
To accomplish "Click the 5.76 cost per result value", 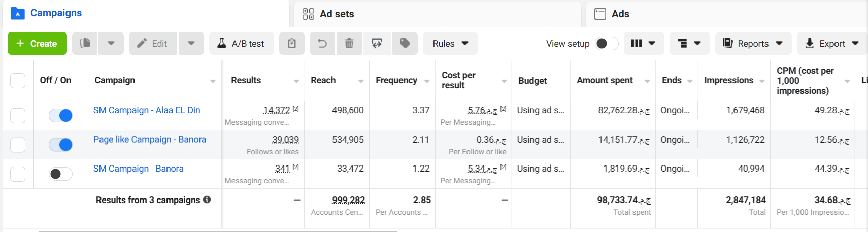I will (x=482, y=110).
